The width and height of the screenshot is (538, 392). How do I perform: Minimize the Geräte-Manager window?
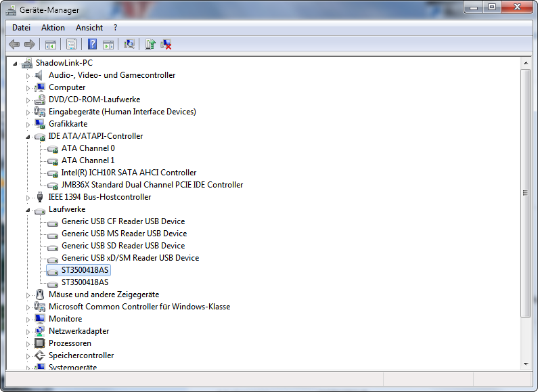click(474, 7)
